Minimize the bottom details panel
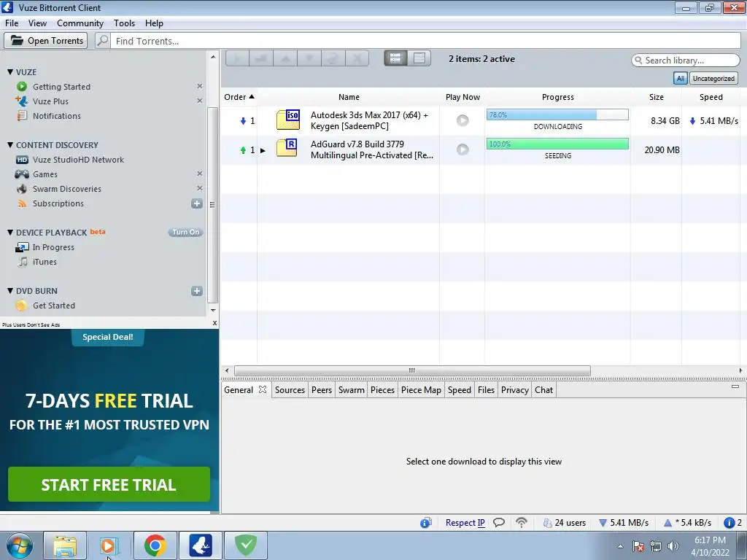747x560 pixels. 735,386
